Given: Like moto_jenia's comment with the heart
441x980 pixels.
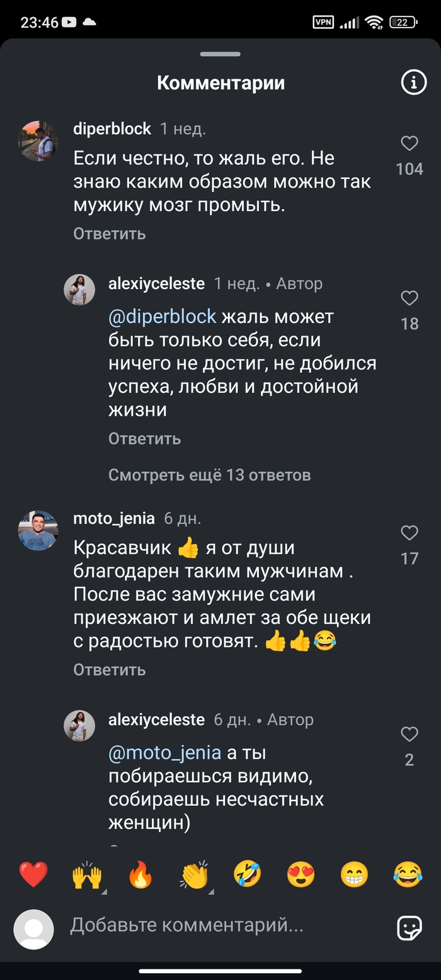Looking at the screenshot, I should (x=409, y=533).
